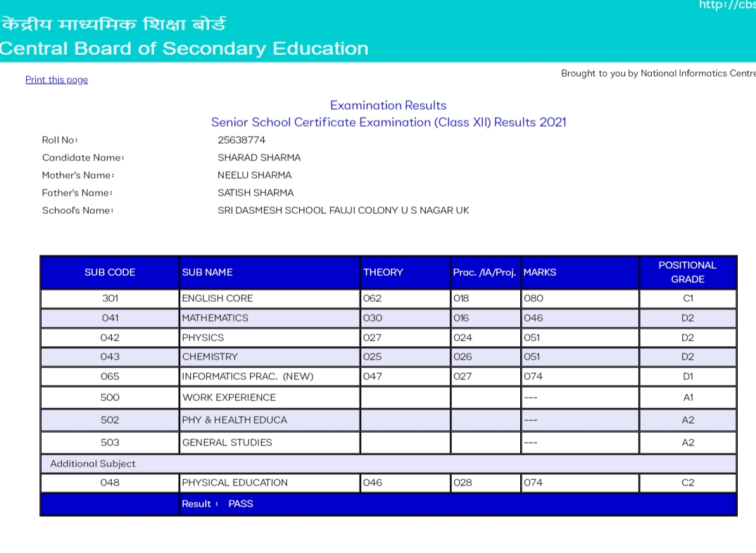Screen dimensions: 756x553
Task: Click Physical Education grade C2
Action: (x=688, y=483)
